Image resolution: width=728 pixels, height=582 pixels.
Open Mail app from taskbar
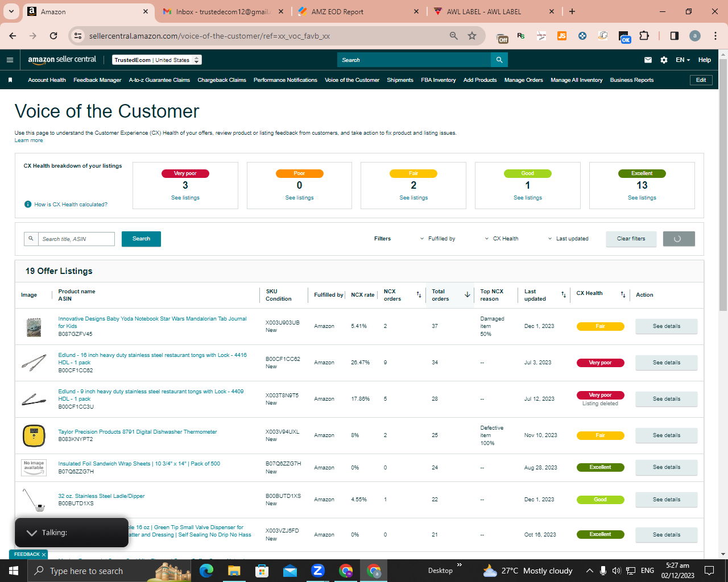click(x=290, y=571)
